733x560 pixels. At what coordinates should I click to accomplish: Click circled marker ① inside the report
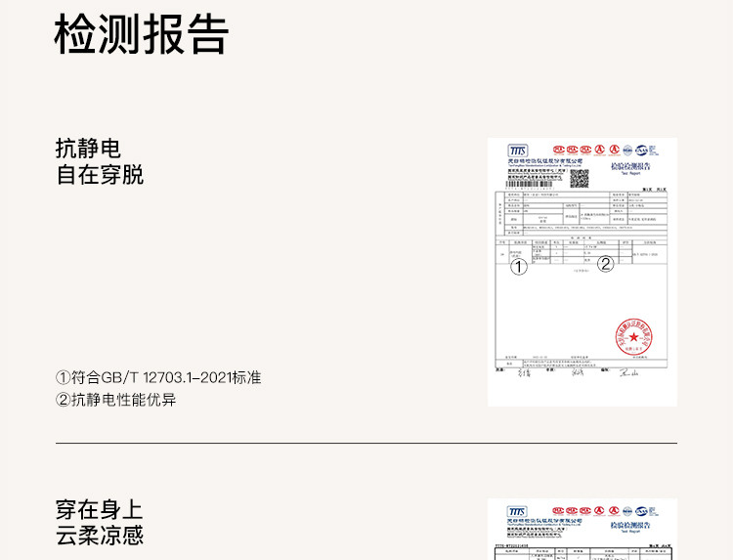point(519,266)
